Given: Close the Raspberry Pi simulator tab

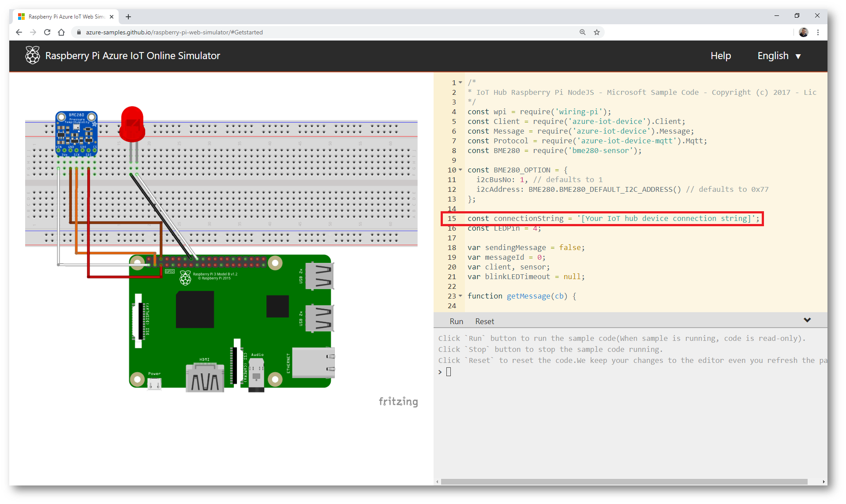Looking at the screenshot, I should (112, 17).
